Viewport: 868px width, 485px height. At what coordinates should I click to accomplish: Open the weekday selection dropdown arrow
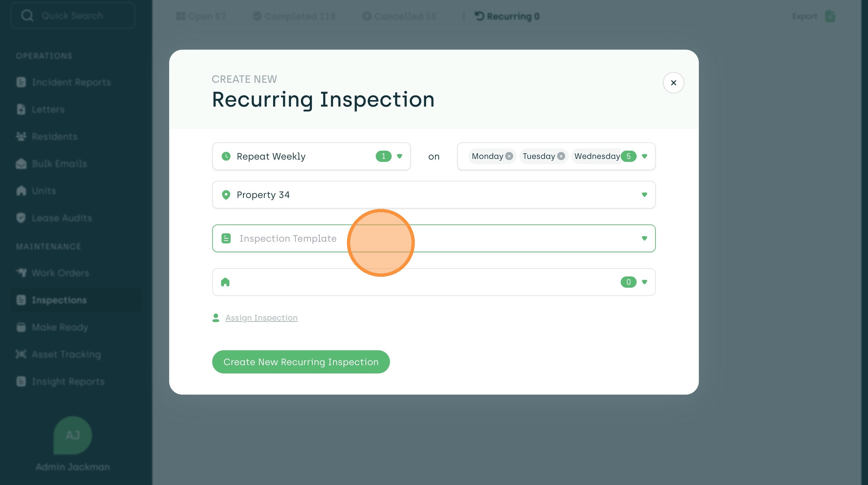tap(644, 156)
